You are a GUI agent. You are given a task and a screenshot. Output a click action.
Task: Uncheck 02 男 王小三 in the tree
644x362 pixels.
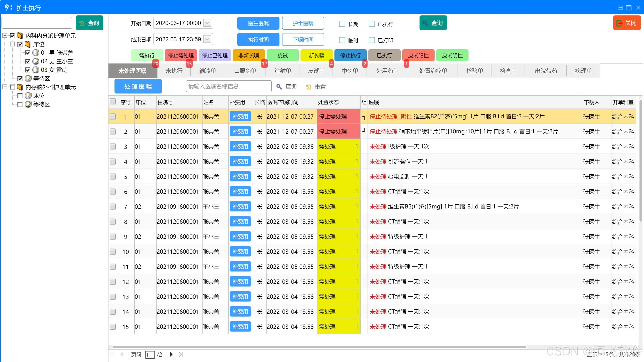27,61
